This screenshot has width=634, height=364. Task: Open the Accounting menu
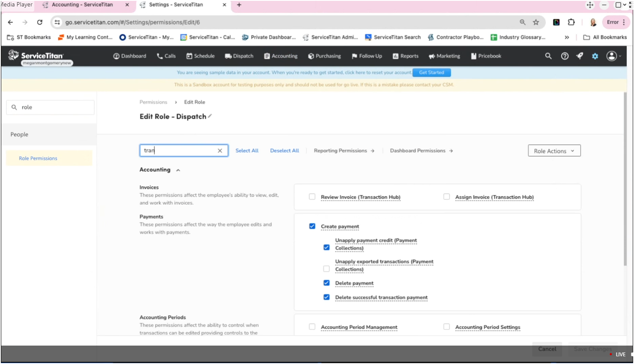(x=281, y=56)
